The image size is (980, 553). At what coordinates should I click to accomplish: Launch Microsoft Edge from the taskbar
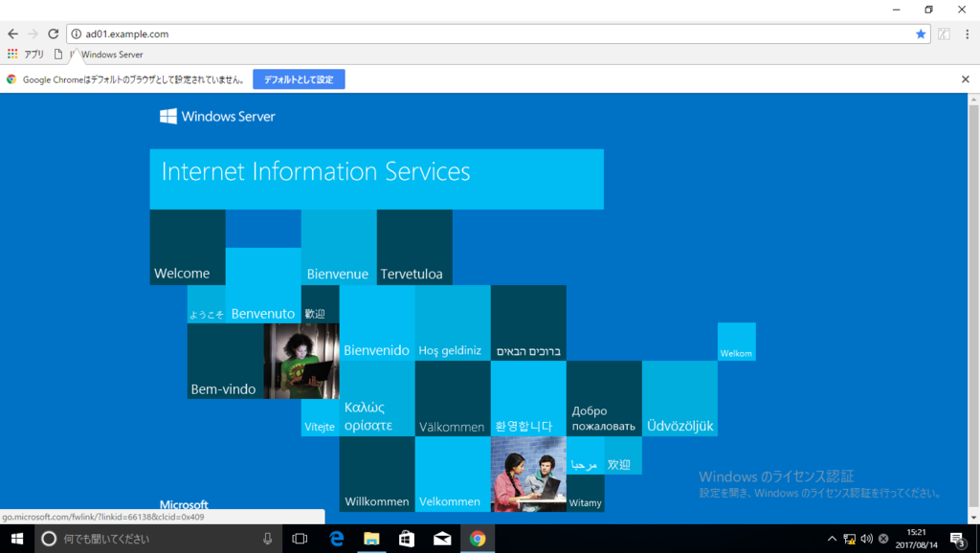pos(336,539)
